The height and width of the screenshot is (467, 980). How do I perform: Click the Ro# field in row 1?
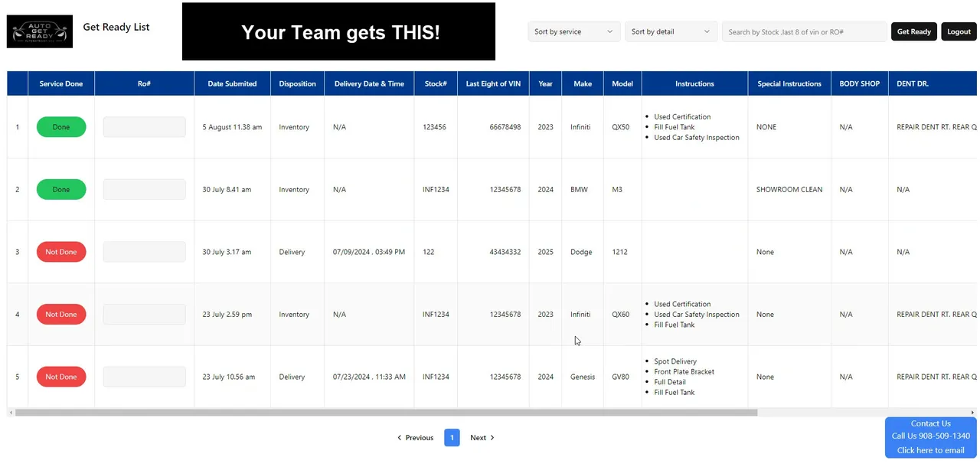(144, 127)
